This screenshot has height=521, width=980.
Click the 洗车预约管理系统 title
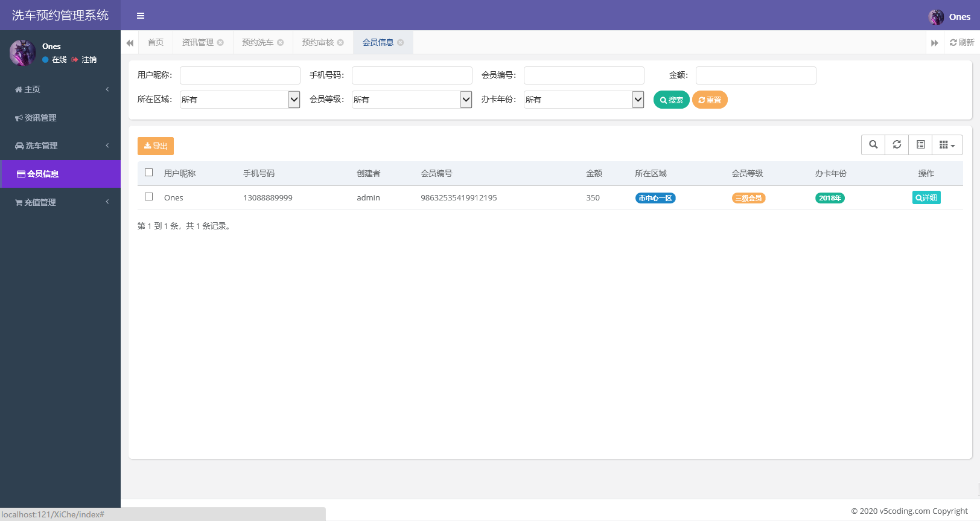60,15
